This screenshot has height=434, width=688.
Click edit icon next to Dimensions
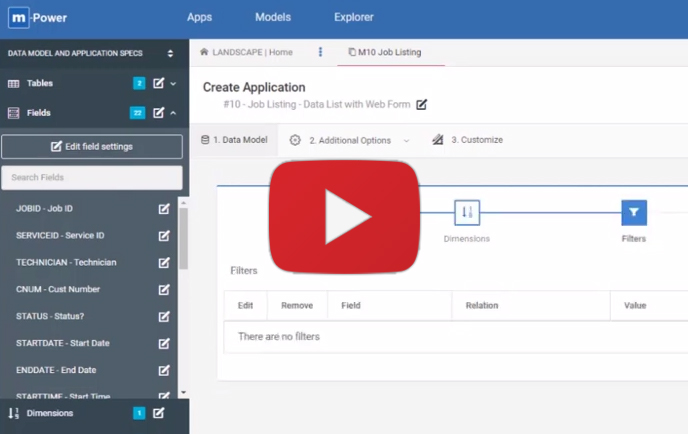(158, 413)
